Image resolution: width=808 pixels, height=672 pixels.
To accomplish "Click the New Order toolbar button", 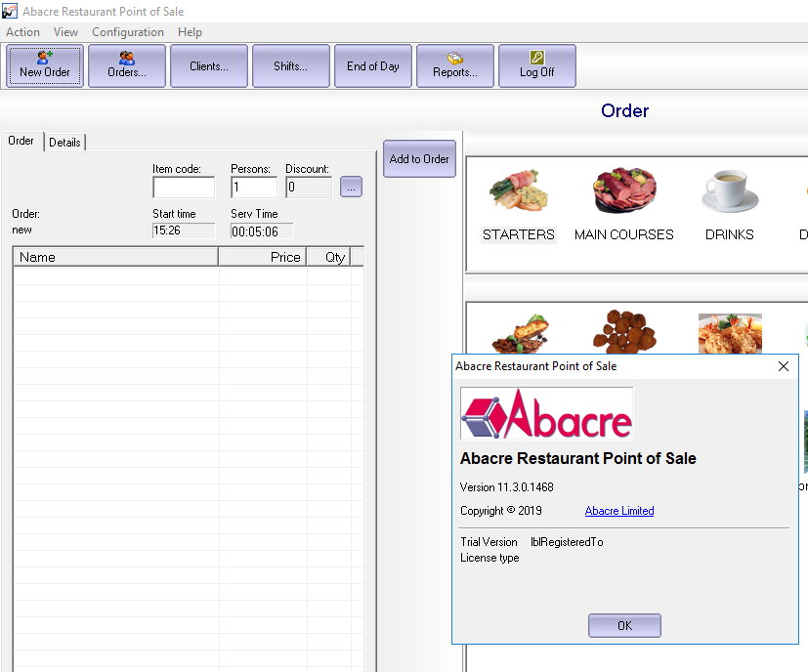I will click(x=45, y=65).
